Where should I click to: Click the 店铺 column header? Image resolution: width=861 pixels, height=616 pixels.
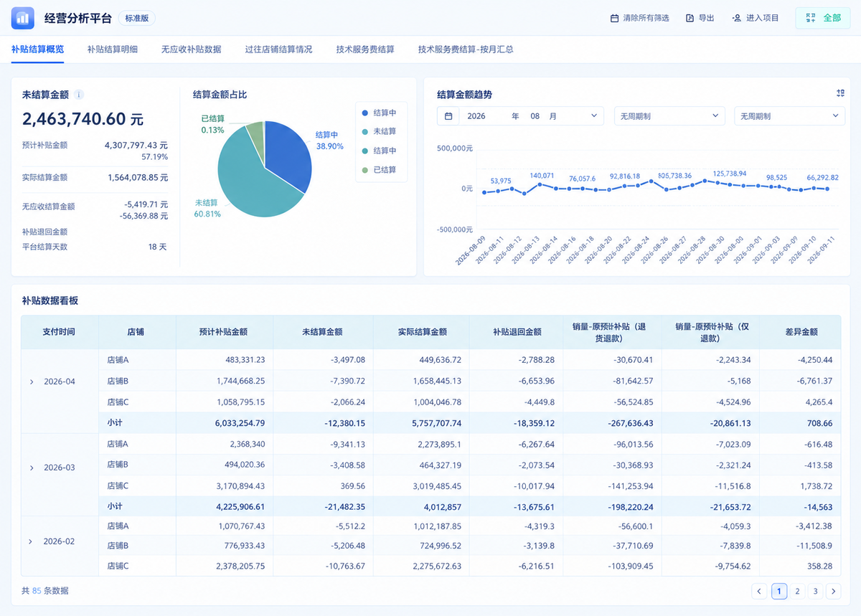136,332
